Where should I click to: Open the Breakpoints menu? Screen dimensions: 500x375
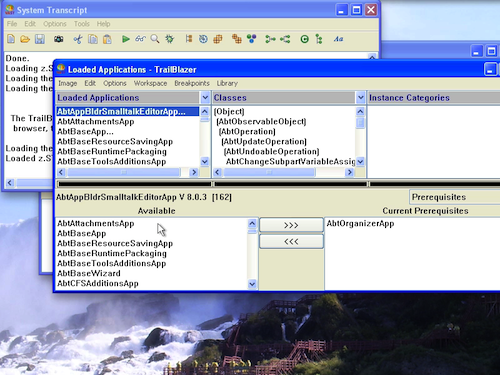[x=192, y=83]
